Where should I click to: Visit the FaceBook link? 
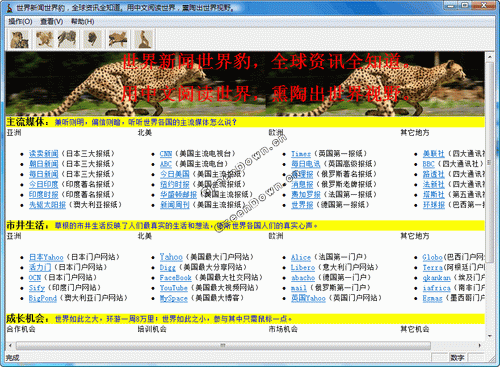(x=176, y=277)
